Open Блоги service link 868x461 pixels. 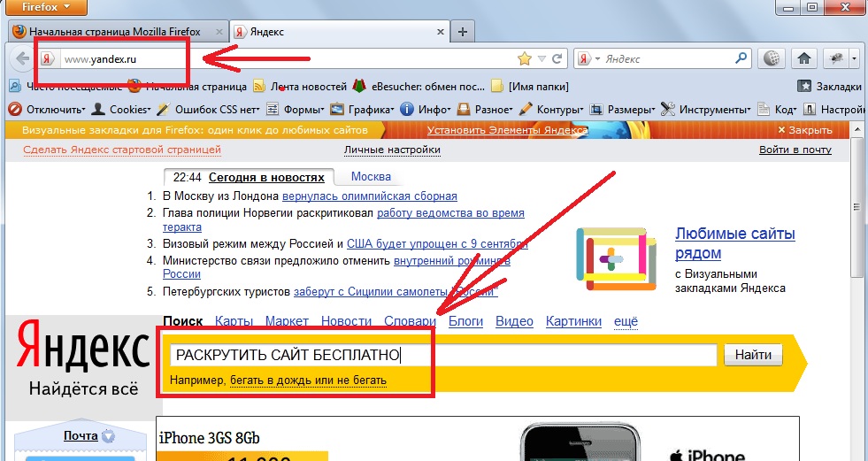pyautogui.click(x=465, y=321)
